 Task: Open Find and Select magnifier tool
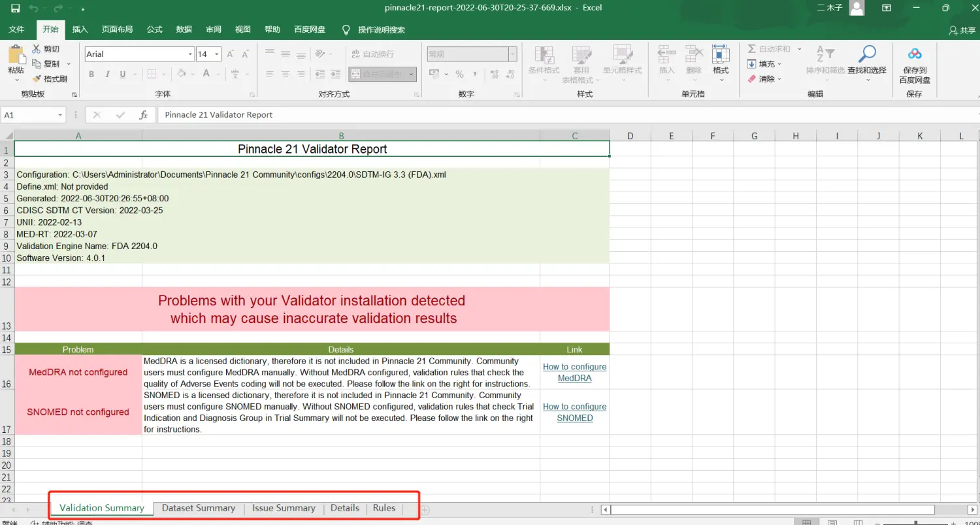pyautogui.click(x=867, y=55)
